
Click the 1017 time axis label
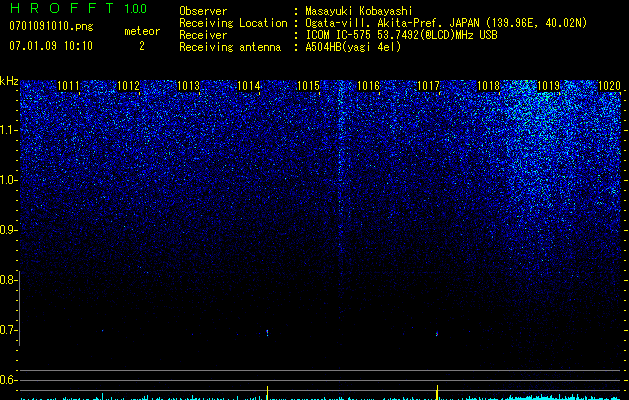click(x=428, y=86)
